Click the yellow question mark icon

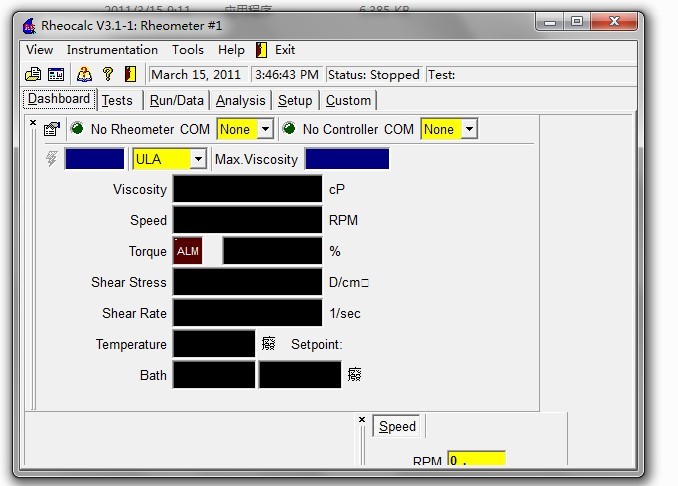[x=108, y=74]
